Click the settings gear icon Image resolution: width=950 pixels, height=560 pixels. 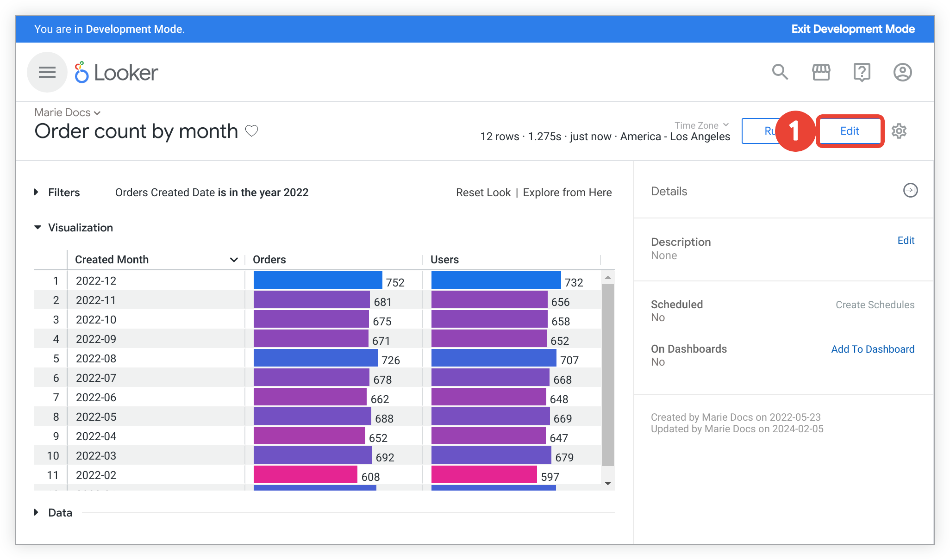coord(900,131)
